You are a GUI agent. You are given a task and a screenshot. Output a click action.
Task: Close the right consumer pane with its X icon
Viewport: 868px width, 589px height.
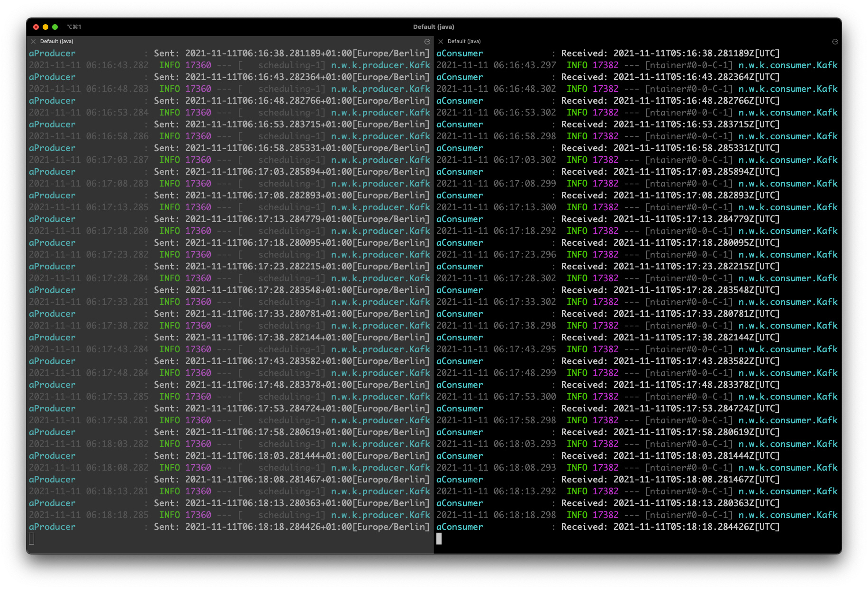pos(441,42)
